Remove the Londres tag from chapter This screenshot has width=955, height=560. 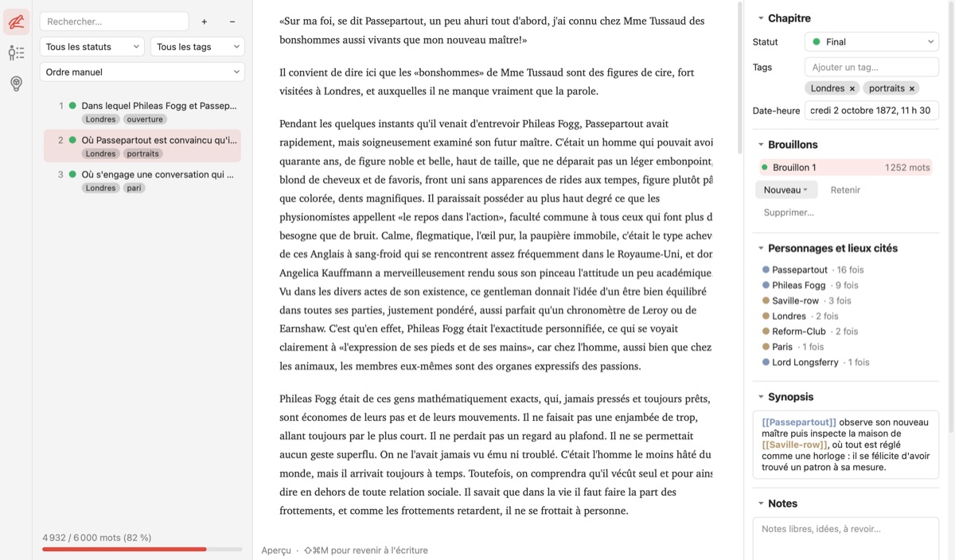[852, 88]
